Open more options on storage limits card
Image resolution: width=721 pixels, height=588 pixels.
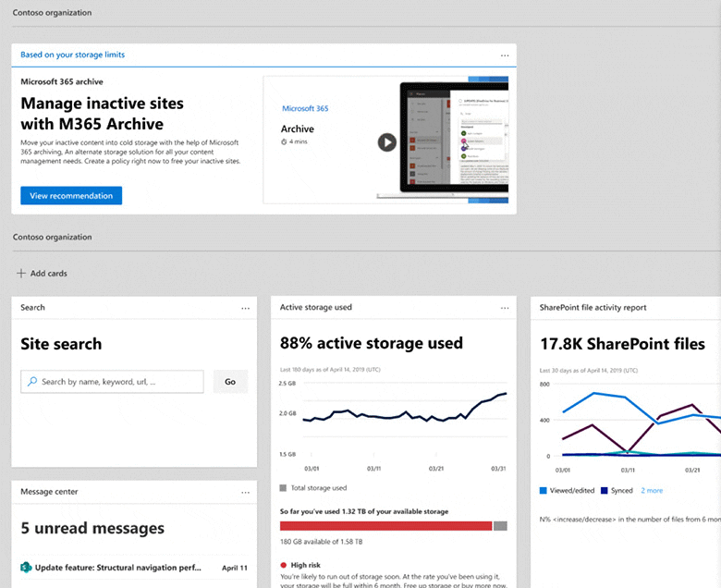505,55
